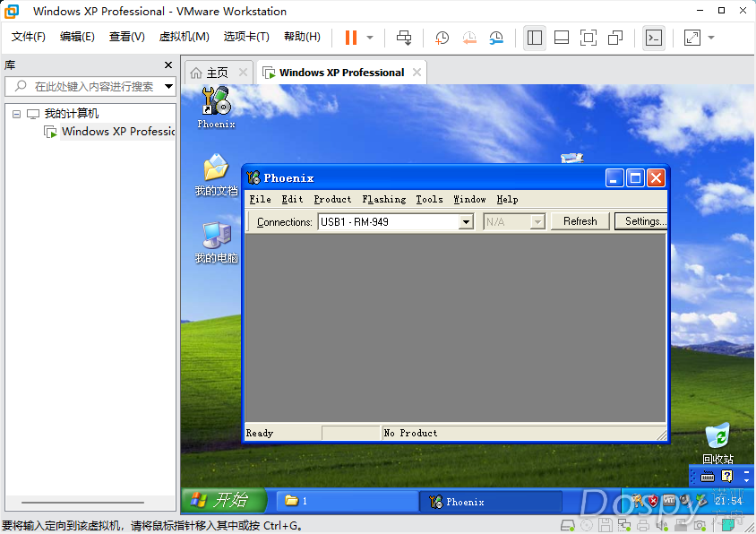
Task: Open the File menu in Phoenix
Action: coord(260,199)
